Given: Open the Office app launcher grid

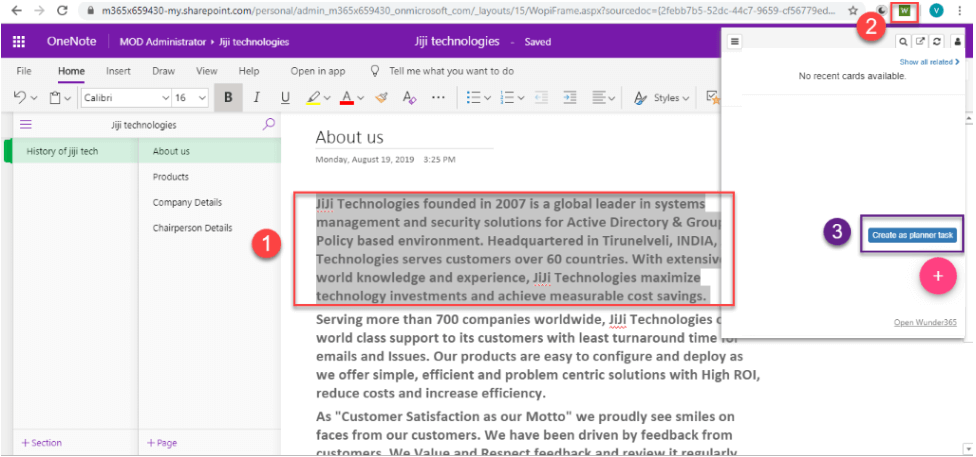Looking at the screenshot, I should [x=19, y=42].
